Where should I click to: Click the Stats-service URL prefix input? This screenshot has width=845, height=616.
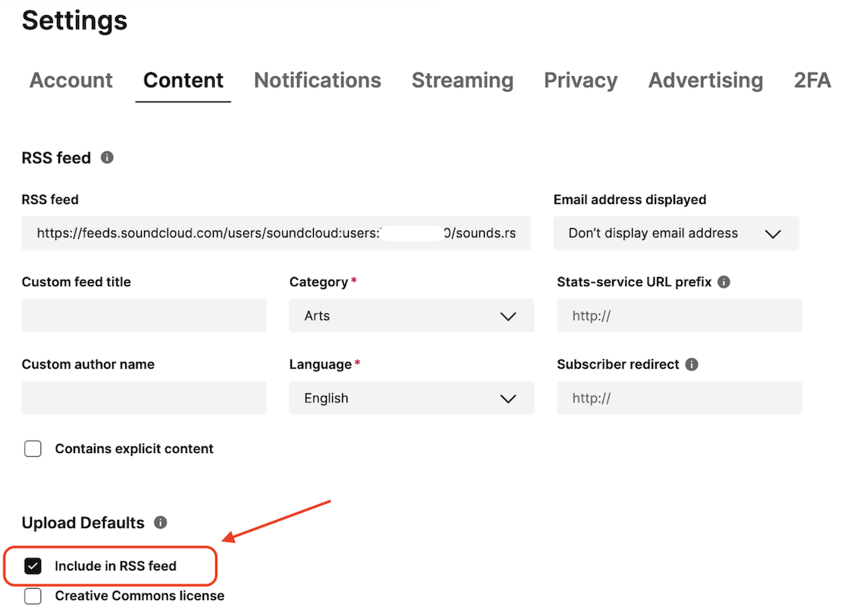click(x=679, y=316)
